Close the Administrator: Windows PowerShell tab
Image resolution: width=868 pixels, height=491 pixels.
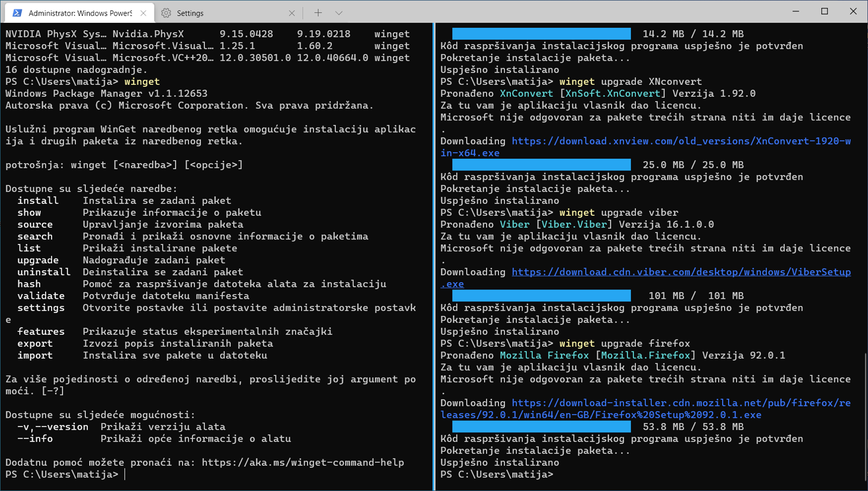tap(143, 13)
